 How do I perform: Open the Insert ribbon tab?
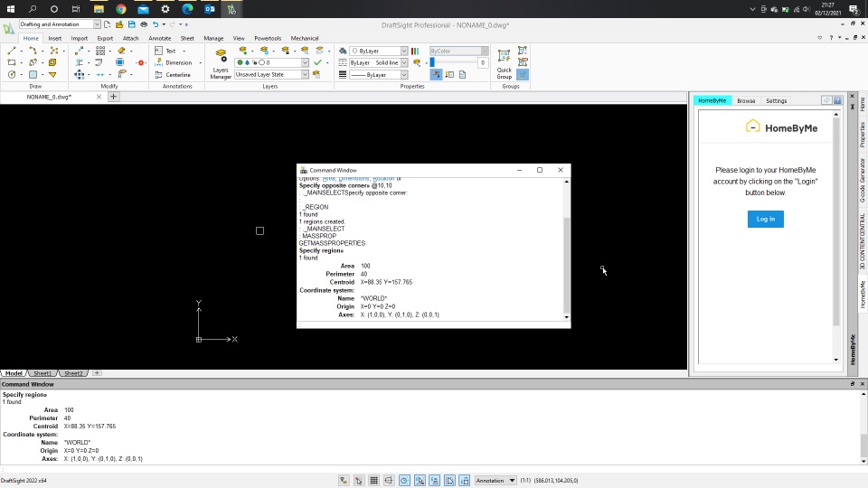click(55, 38)
